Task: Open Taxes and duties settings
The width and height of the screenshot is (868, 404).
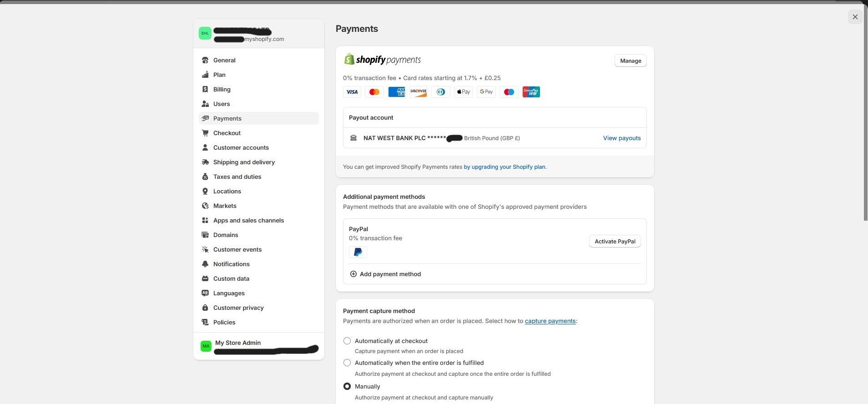Action: (x=259, y=177)
